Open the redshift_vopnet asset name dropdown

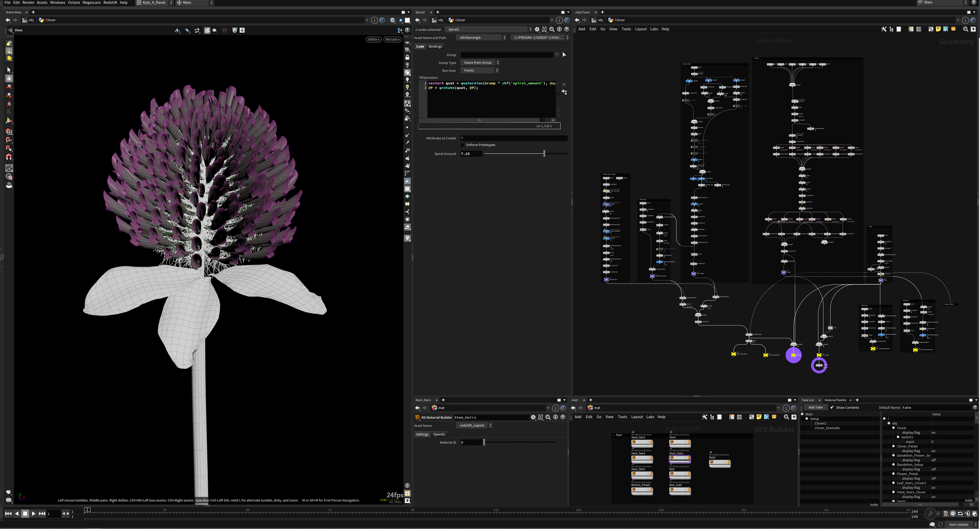click(x=474, y=425)
